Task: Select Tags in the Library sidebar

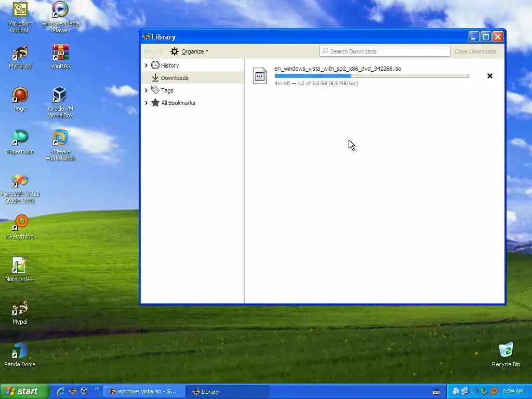Action: 167,90
